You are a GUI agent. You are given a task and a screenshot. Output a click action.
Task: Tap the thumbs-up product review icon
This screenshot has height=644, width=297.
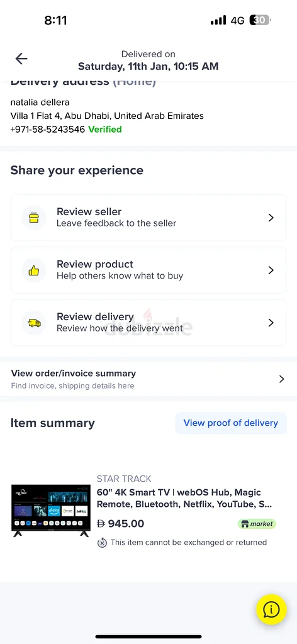point(34,270)
